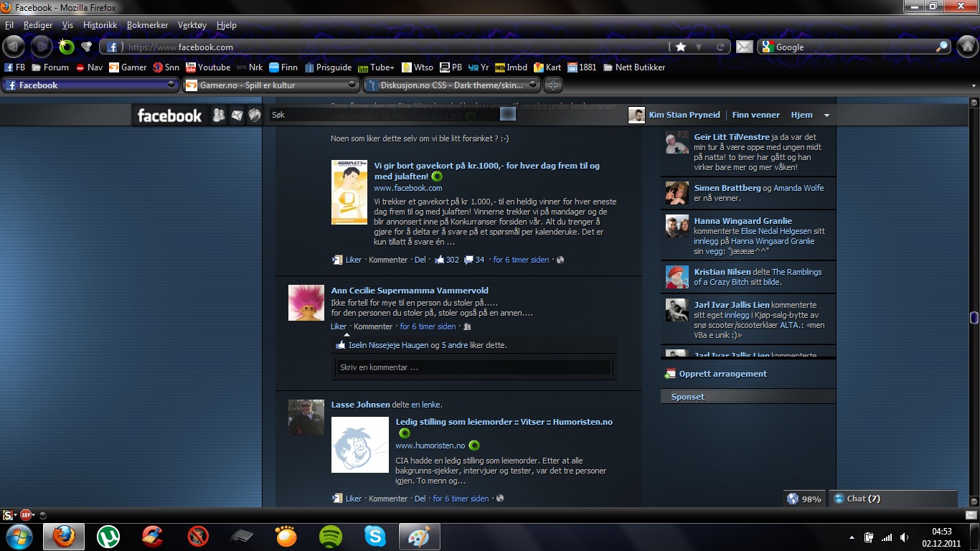Open the Youtube bookmark
Viewport: 980px width, 551px height.
tap(208, 67)
